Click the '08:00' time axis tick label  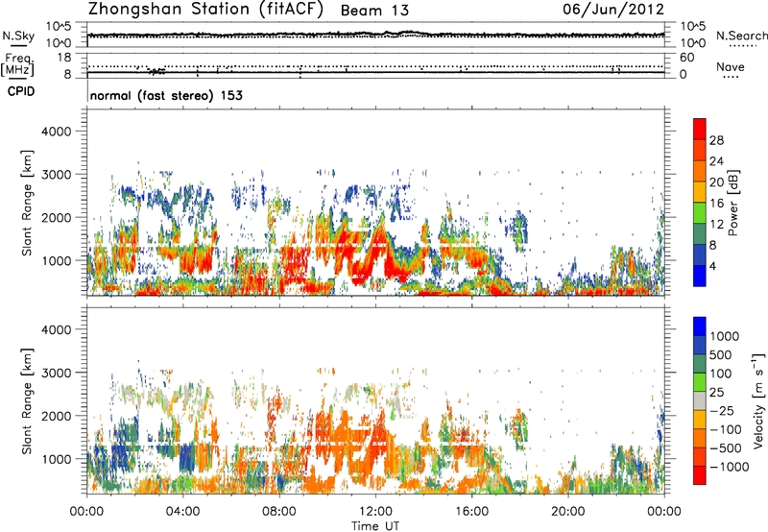click(x=279, y=512)
